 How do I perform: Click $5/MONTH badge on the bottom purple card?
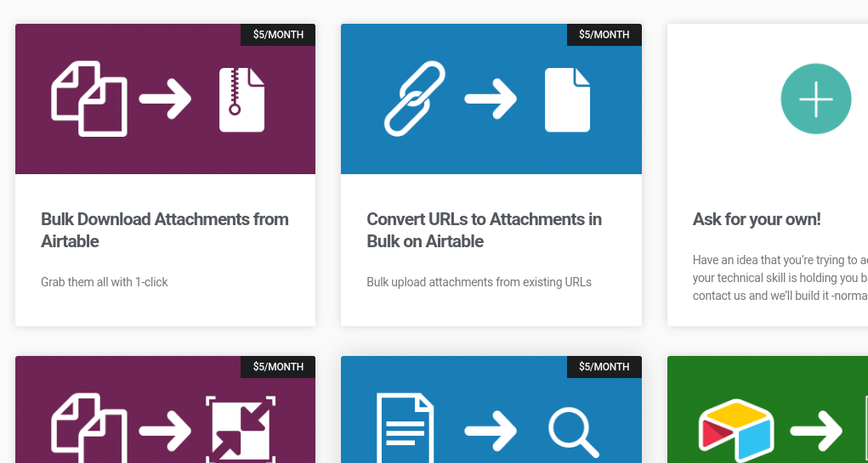coord(278,367)
